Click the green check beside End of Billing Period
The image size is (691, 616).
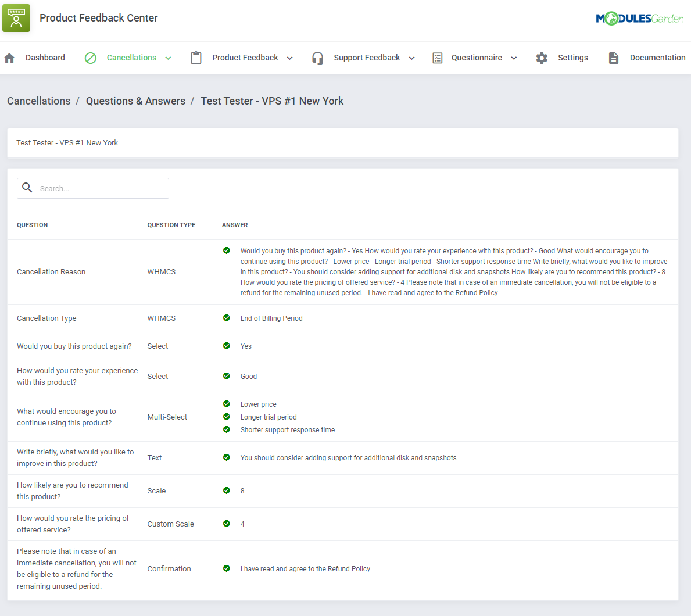pyautogui.click(x=227, y=318)
